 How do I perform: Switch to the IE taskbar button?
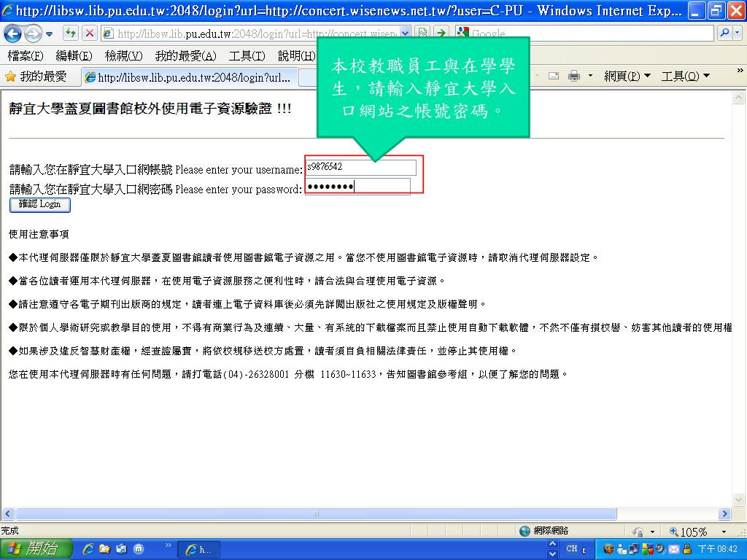(198, 550)
